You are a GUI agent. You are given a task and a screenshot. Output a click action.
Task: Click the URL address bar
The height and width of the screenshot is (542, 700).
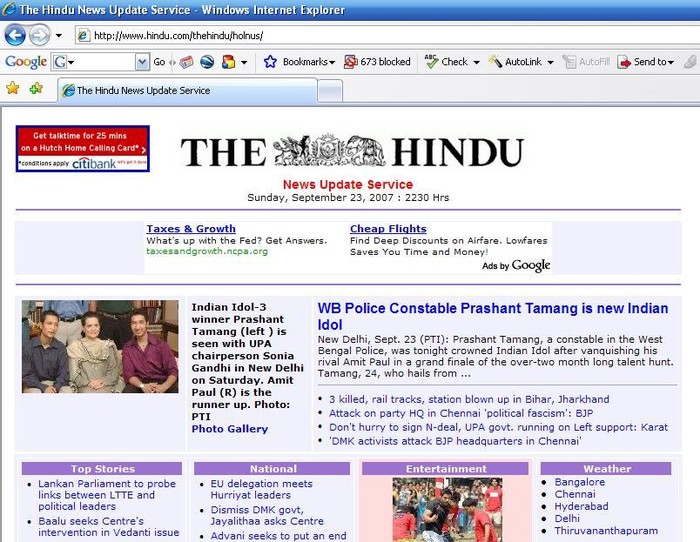[x=380, y=36]
